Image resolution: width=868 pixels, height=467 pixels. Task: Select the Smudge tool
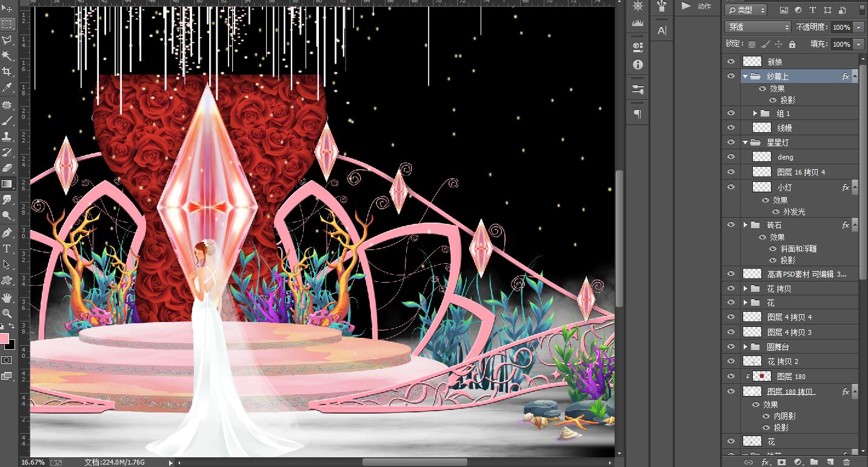pos(7,200)
